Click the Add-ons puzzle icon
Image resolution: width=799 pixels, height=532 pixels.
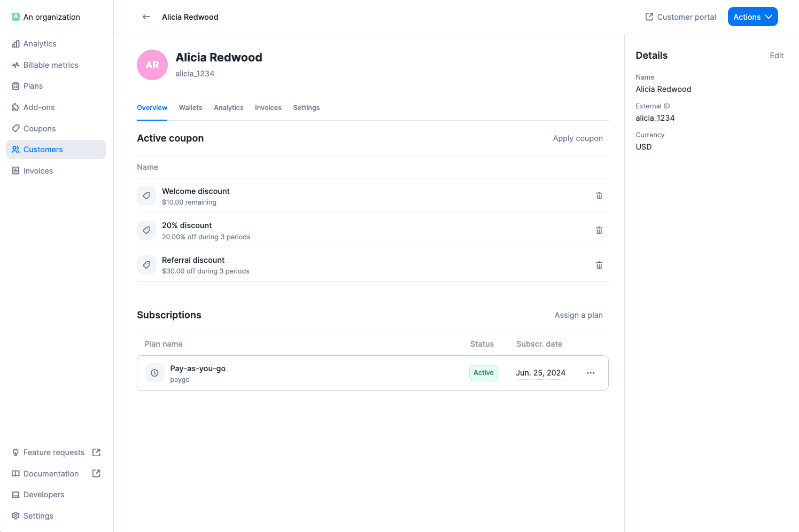(x=15, y=107)
